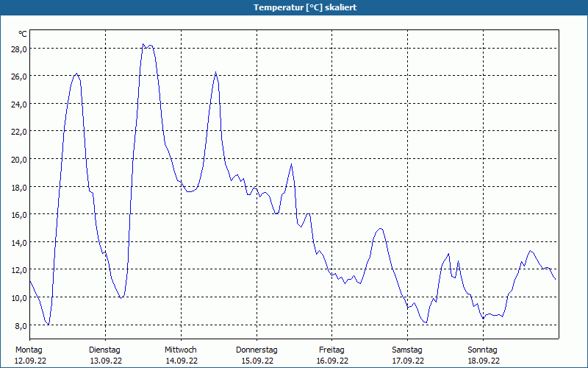588x368 pixels.
Task: Click the 14,0 axis value
Action: coord(19,243)
